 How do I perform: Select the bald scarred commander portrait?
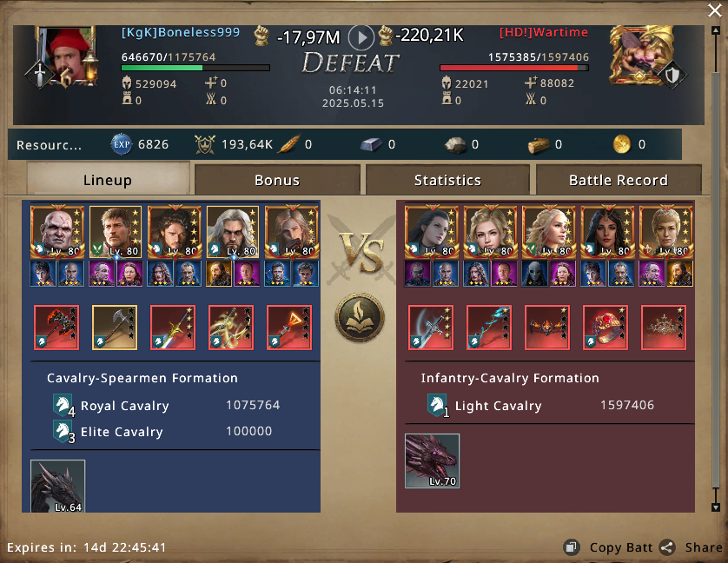[57, 232]
